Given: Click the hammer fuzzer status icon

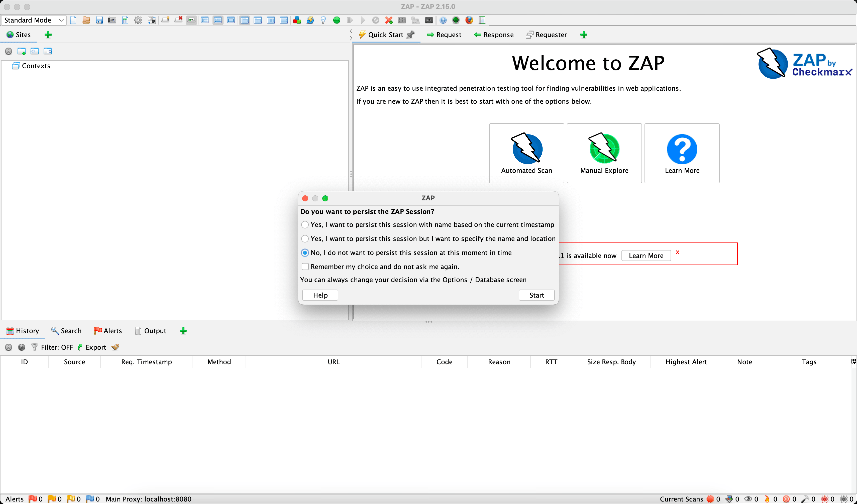Looking at the screenshot, I should (805, 499).
